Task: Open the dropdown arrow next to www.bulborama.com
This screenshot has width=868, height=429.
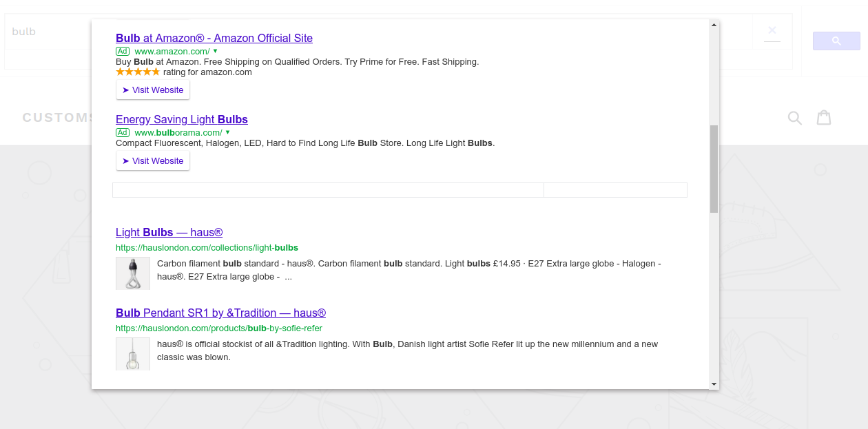Action: point(229,132)
